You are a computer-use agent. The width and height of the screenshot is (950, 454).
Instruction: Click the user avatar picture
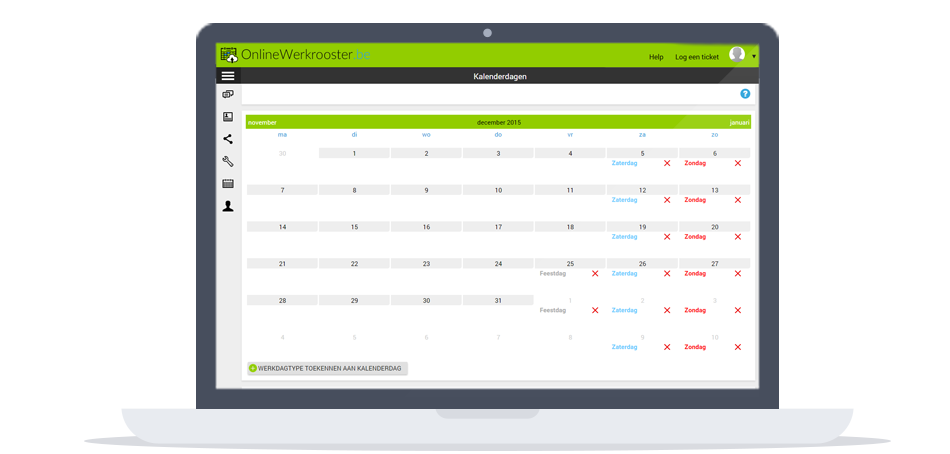point(737,55)
